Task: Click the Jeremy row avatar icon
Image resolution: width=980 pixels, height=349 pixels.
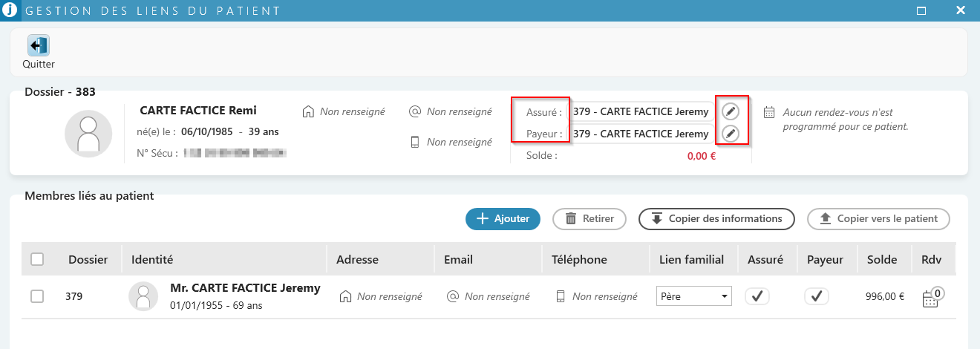Action: tap(143, 296)
